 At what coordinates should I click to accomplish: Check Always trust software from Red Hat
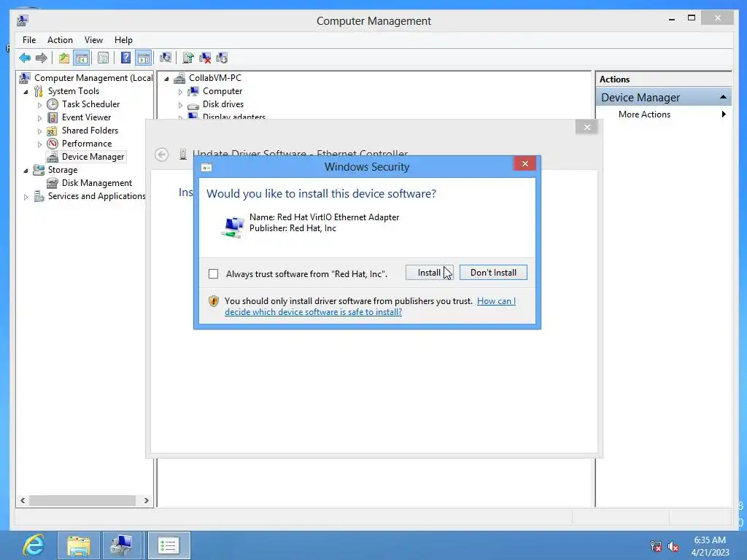214,274
